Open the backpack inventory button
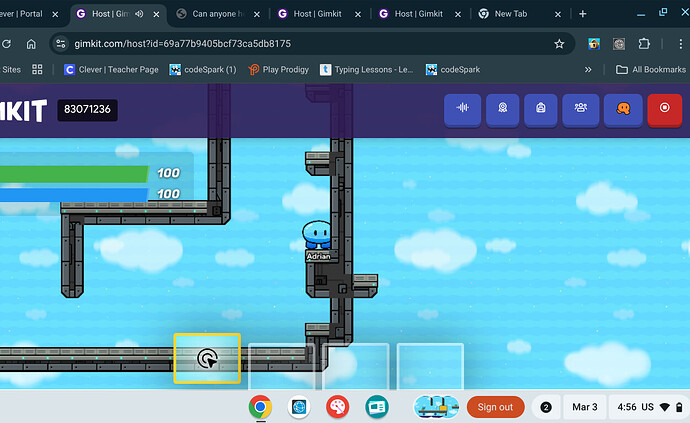Viewport: 690px width, 423px height. tap(541, 109)
